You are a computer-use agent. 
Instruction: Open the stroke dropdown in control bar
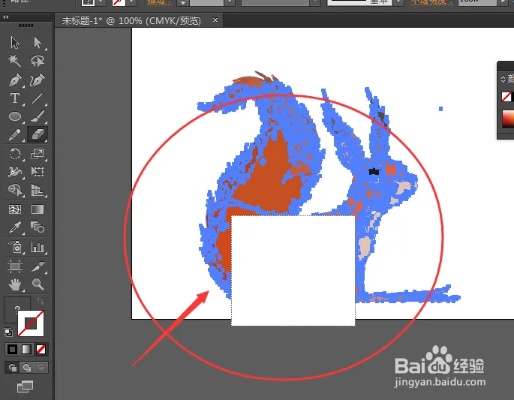[132, 3]
